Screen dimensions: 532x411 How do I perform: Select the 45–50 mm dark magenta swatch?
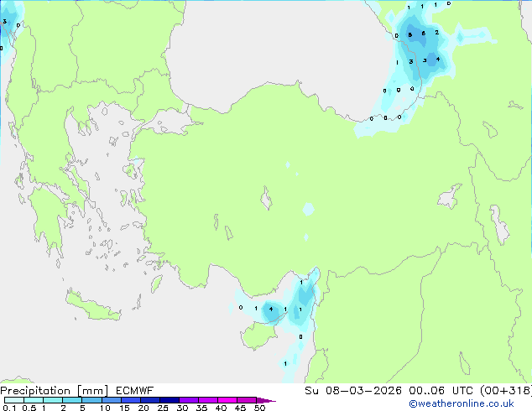coord(247,400)
